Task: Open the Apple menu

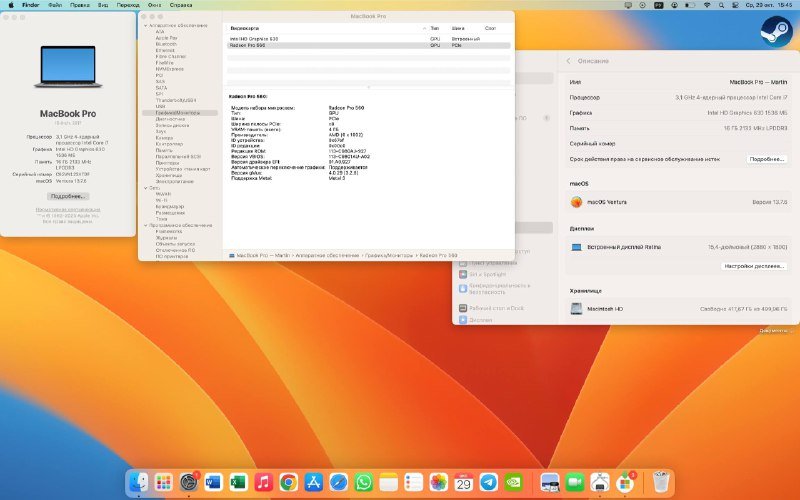Action: (x=11, y=5)
